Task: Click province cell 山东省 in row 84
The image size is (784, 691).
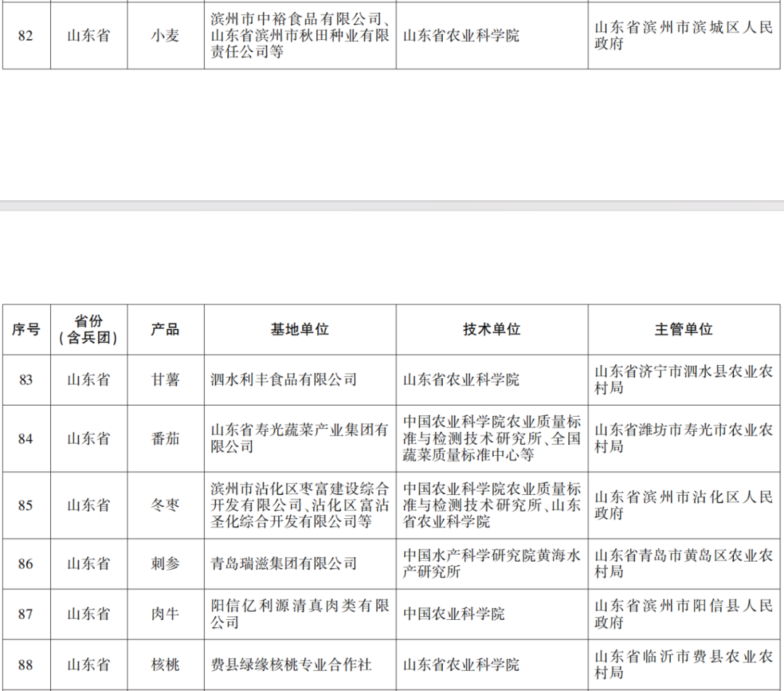Action: (x=89, y=438)
